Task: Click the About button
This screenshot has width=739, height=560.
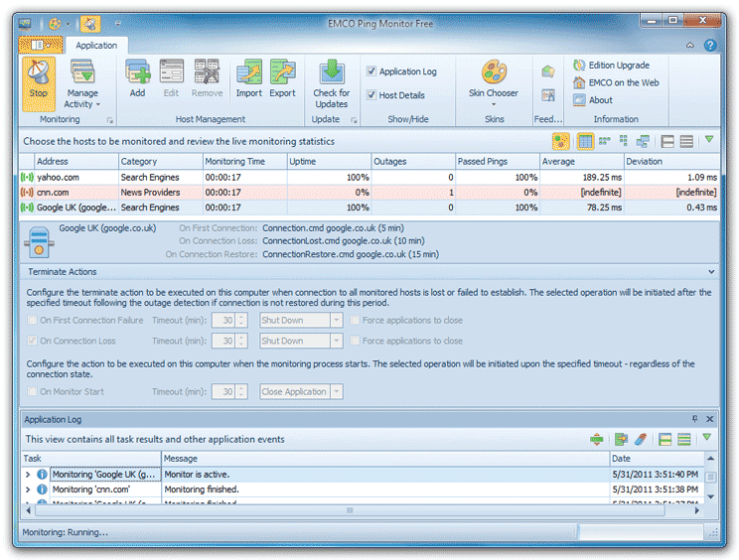Action: [593, 100]
